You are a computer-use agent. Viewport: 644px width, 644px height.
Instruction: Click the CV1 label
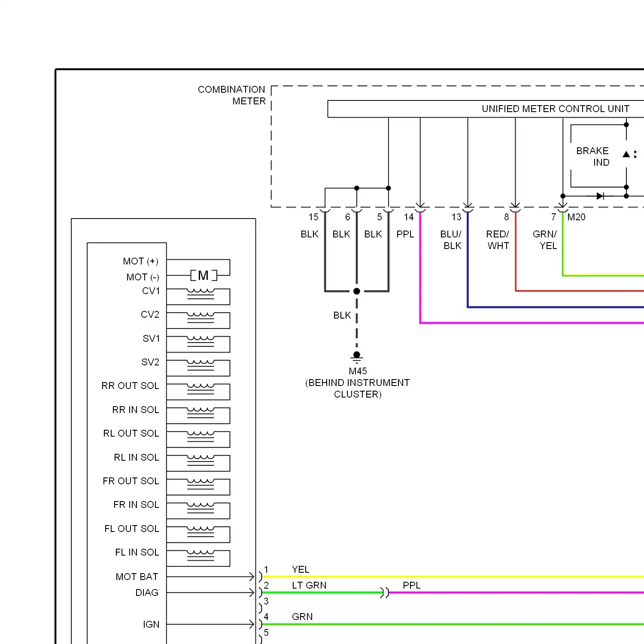151,291
